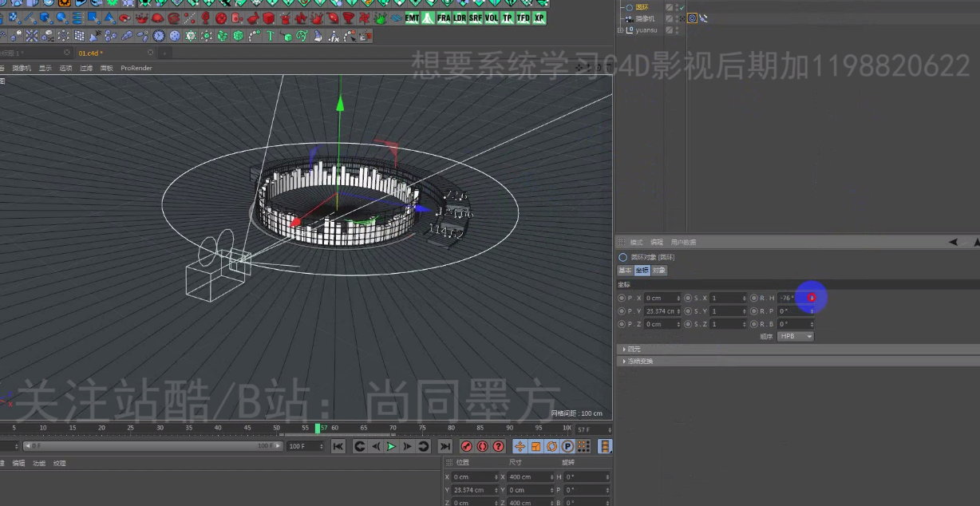Open the 过滤 viewport menu
Viewport: 980px width, 506px height.
(x=86, y=68)
